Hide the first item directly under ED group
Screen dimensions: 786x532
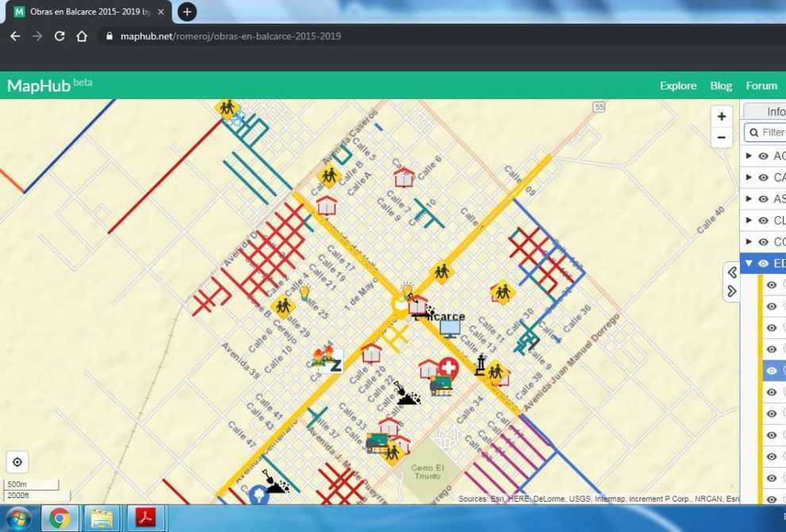[772, 285]
